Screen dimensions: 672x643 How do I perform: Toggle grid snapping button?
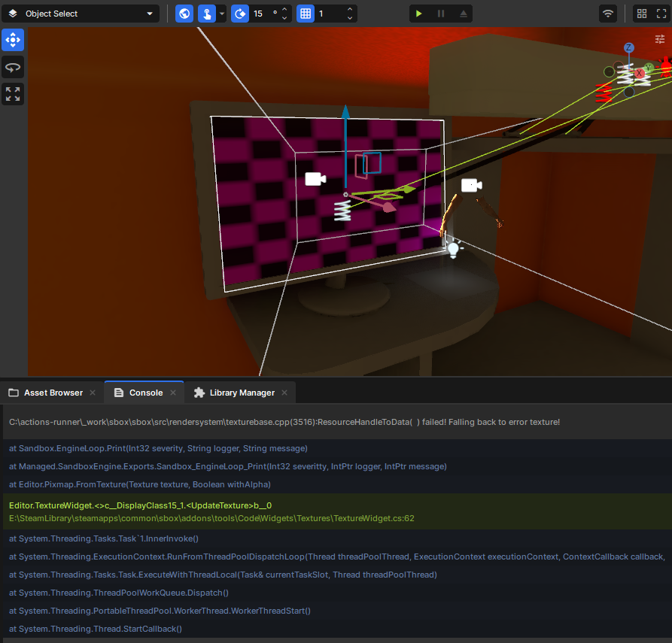[x=306, y=14]
